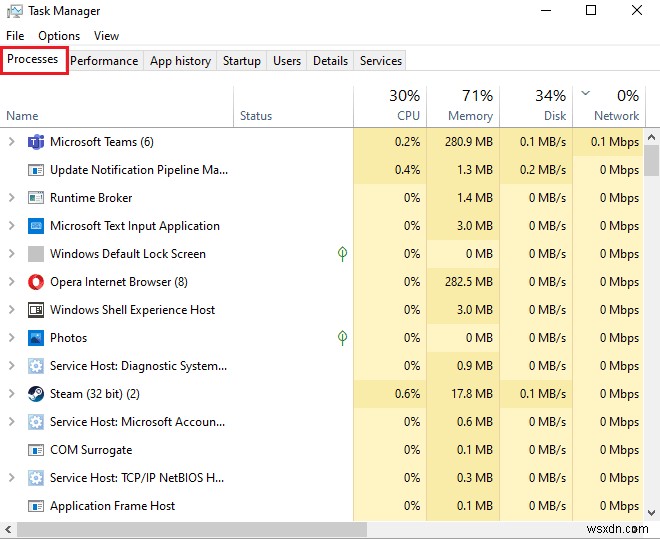Select the Opera memory value 282.5 MB

pyautogui.click(x=469, y=282)
